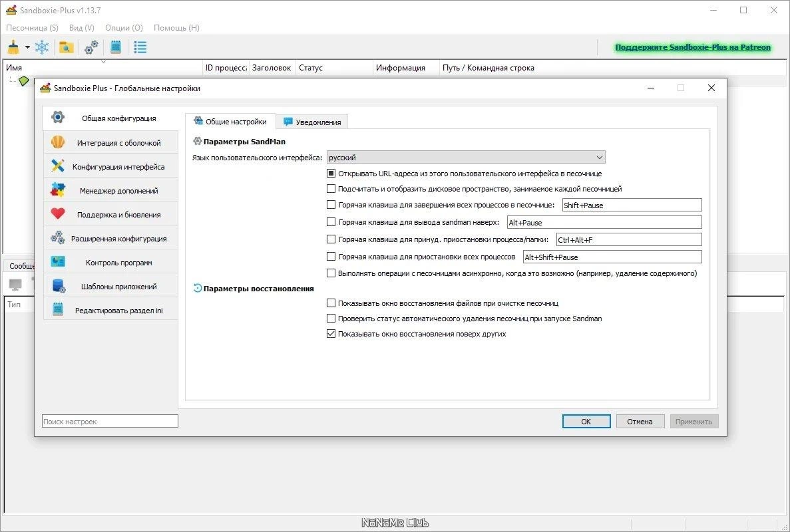Uncheck show recovery window on top

331,334
